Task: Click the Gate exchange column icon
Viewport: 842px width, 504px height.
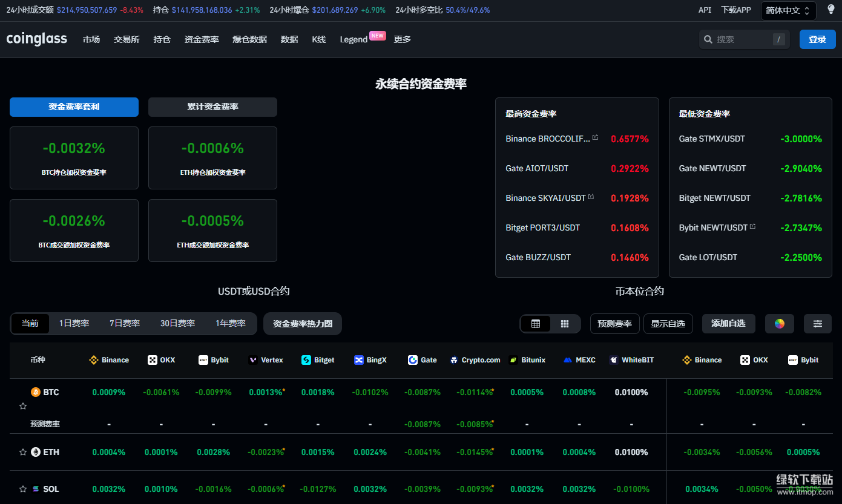Action: coord(413,360)
